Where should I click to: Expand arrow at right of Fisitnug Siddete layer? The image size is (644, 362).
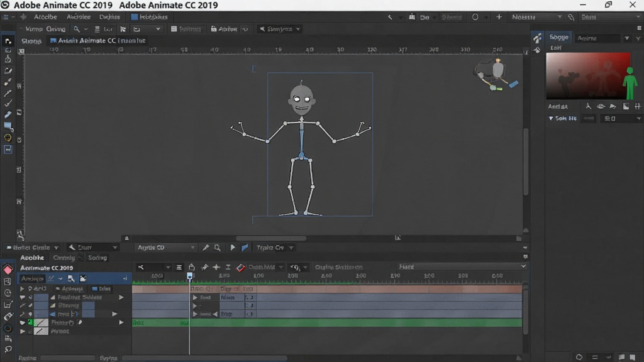click(x=121, y=297)
